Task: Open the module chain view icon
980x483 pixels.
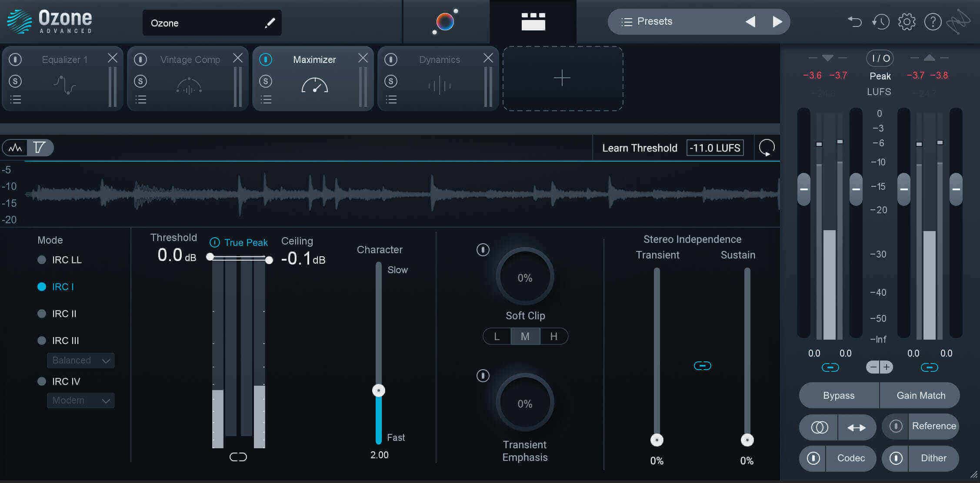Action: (x=533, y=21)
